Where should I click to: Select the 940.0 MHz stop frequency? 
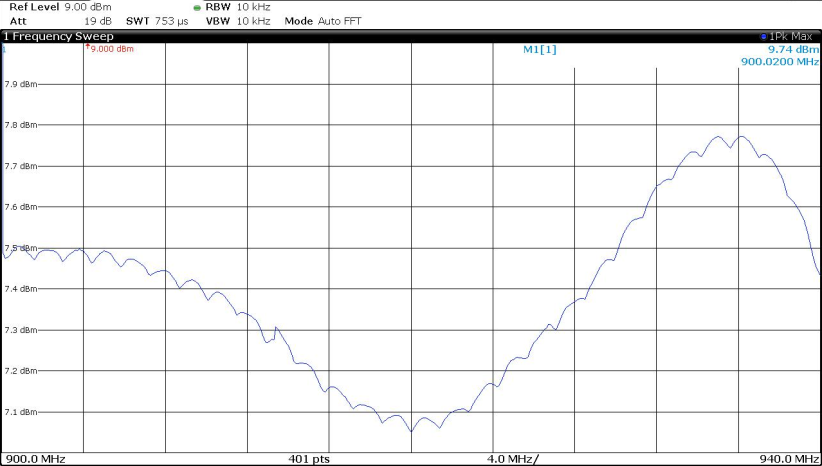pyautogui.click(x=788, y=459)
